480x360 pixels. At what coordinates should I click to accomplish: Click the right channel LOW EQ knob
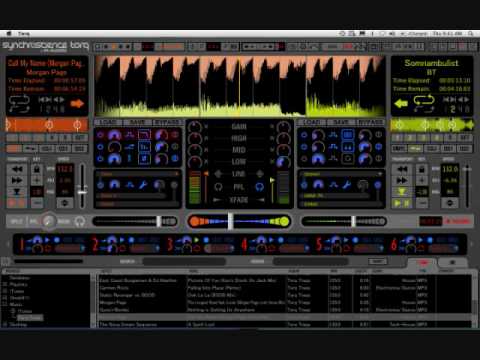pyautogui.click(x=283, y=162)
